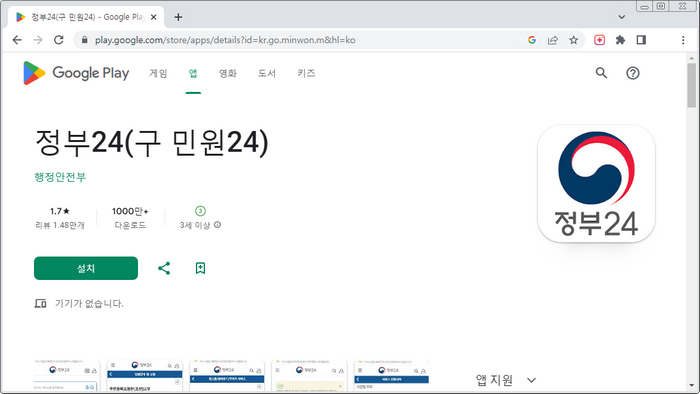700x394 pixels.
Task: Click the scrollbar down arrow
Action: coord(692,385)
